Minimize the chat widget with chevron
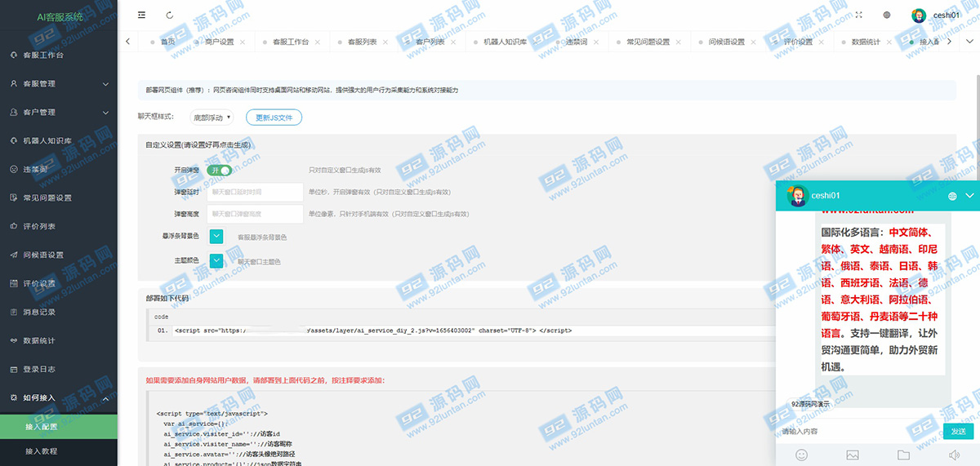Image resolution: width=980 pixels, height=466 pixels. 969,196
